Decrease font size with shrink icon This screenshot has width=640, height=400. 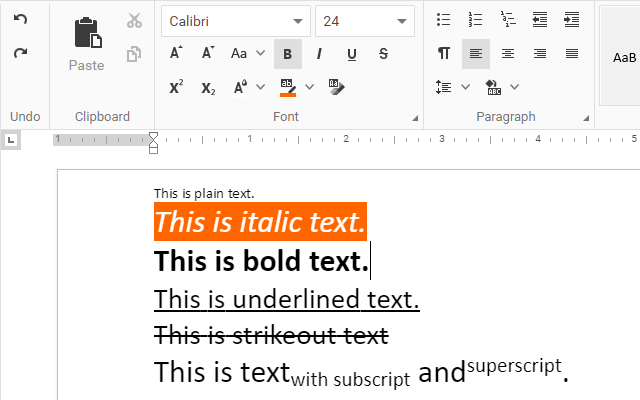(x=208, y=53)
